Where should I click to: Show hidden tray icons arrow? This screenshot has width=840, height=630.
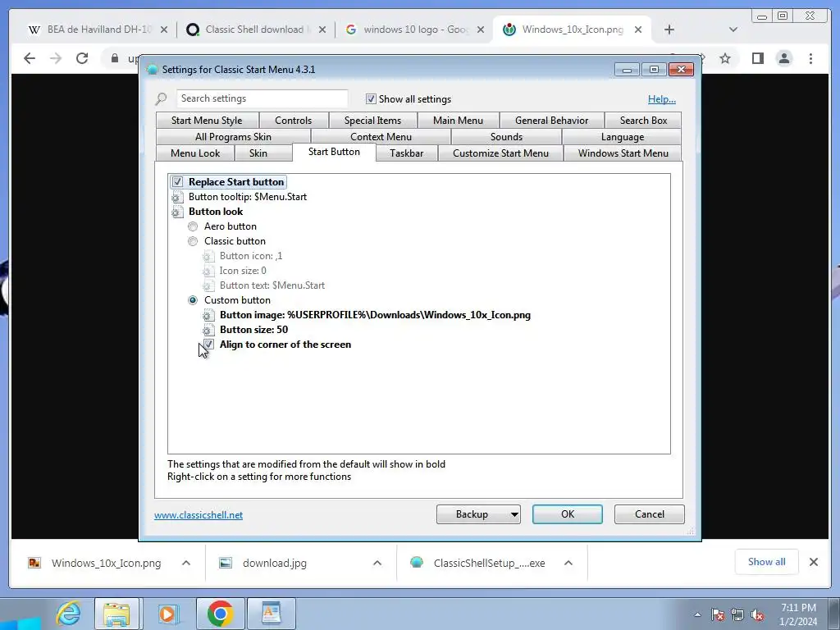[x=697, y=614]
